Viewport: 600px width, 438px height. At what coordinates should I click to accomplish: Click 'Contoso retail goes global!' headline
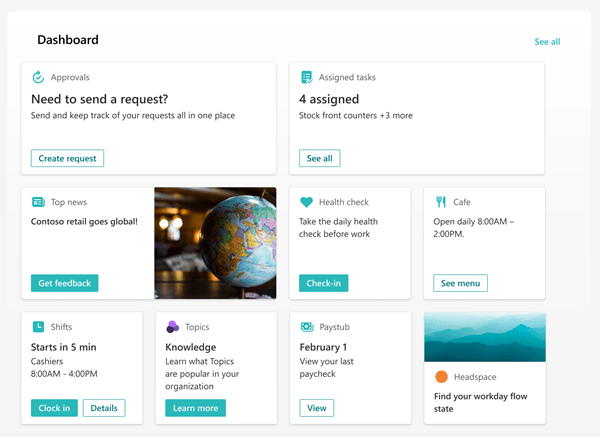pos(84,221)
